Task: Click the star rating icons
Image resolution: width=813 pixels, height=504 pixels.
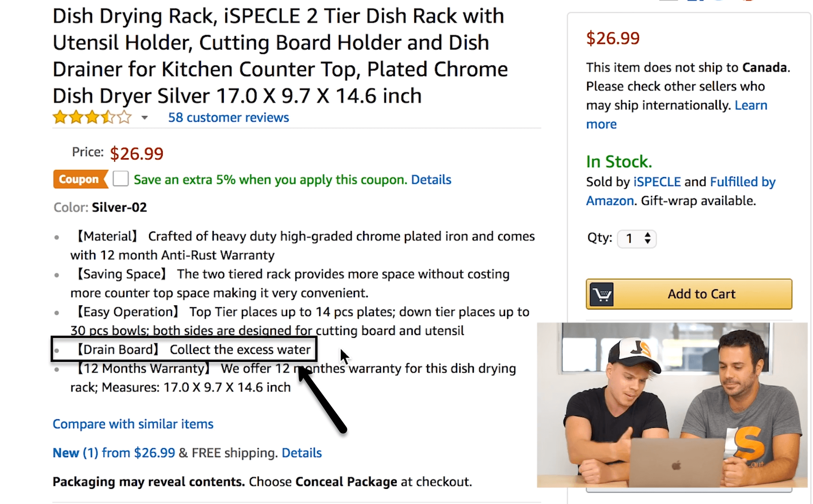Action: click(92, 117)
